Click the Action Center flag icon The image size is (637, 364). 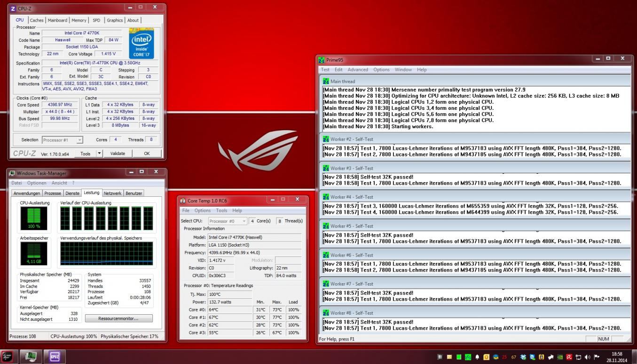tap(597, 357)
